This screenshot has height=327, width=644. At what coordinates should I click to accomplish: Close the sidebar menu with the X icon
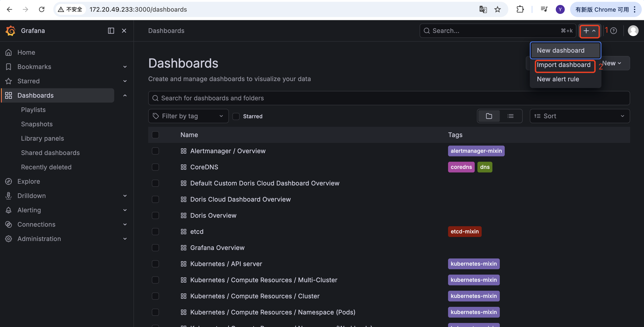124,30
